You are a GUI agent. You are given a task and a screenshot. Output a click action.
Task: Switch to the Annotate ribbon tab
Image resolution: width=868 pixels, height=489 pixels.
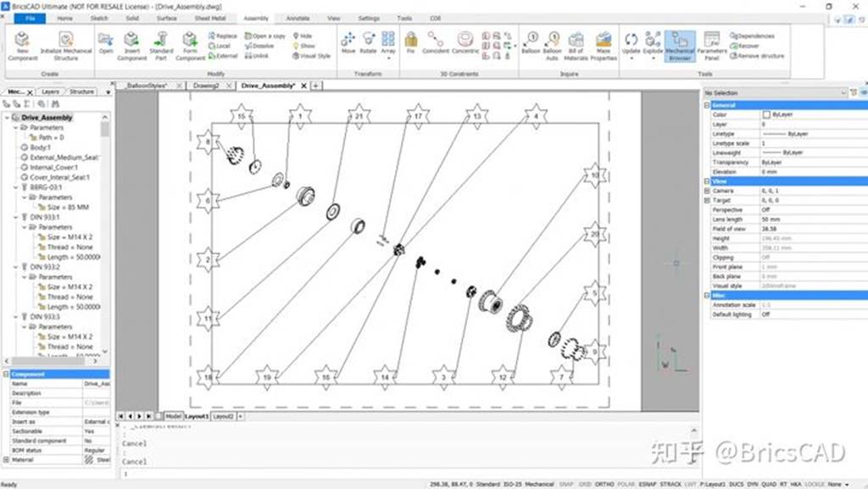[298, 19]
